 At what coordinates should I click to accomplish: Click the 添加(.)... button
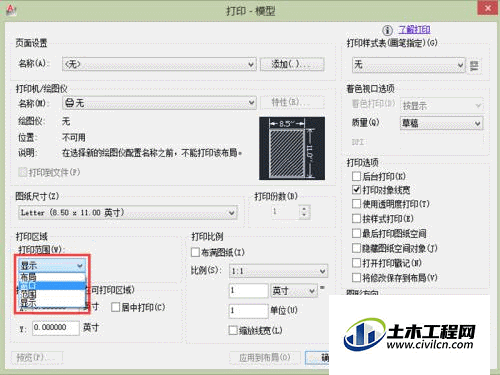(x=292, y=64)
